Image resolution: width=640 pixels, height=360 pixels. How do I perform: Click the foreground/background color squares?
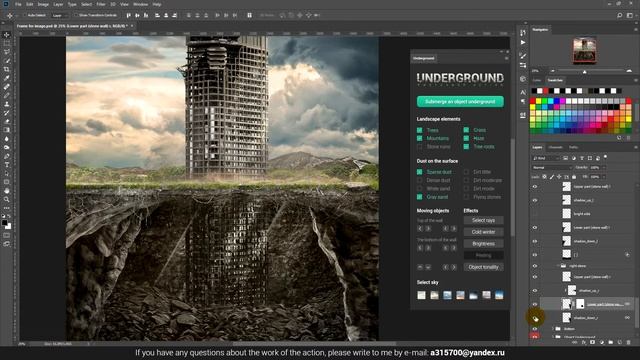7,224
